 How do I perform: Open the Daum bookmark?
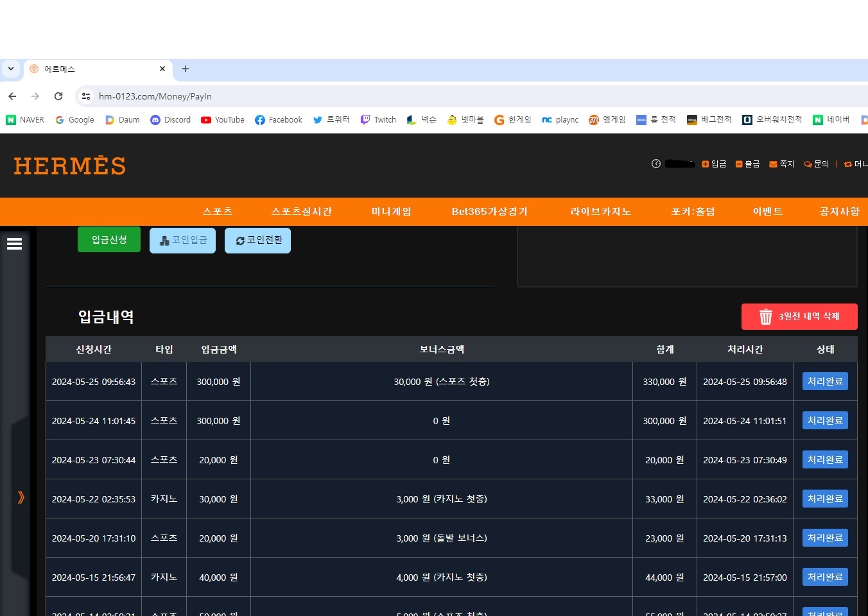point(122,120)
